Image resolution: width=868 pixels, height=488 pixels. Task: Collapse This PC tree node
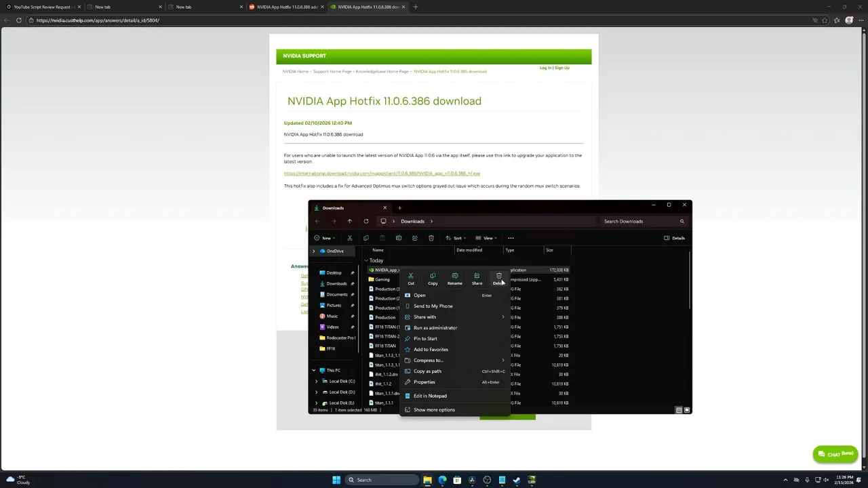pyautogui.click(x=314, y=370)
